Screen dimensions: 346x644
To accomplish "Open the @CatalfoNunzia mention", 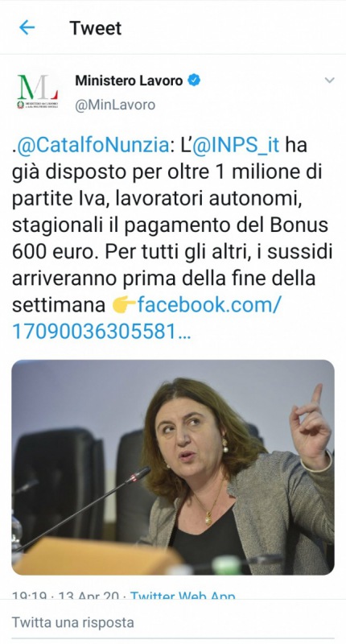I will (x=93, y=146).
